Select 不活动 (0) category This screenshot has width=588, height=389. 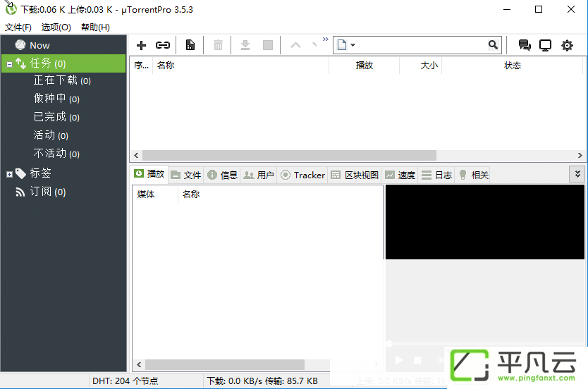[x=56, y=154]
